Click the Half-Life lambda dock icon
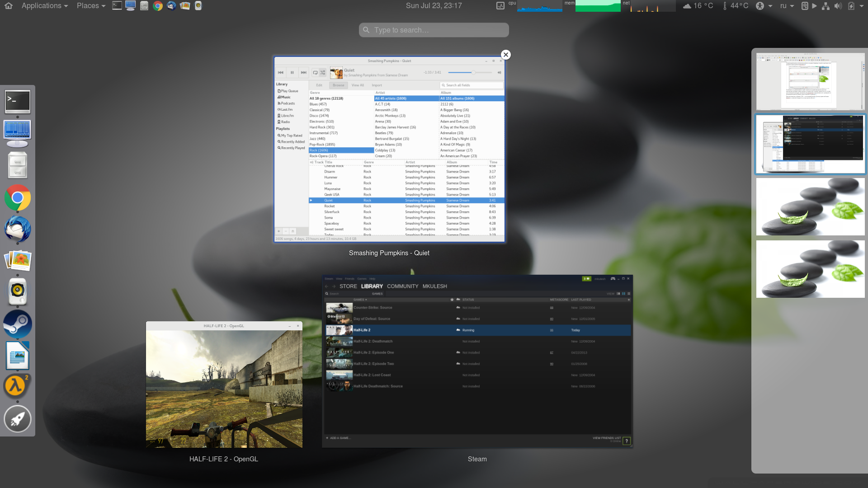Screen dimensions: 868x488 pyautogui.click(x=17, y=386)
